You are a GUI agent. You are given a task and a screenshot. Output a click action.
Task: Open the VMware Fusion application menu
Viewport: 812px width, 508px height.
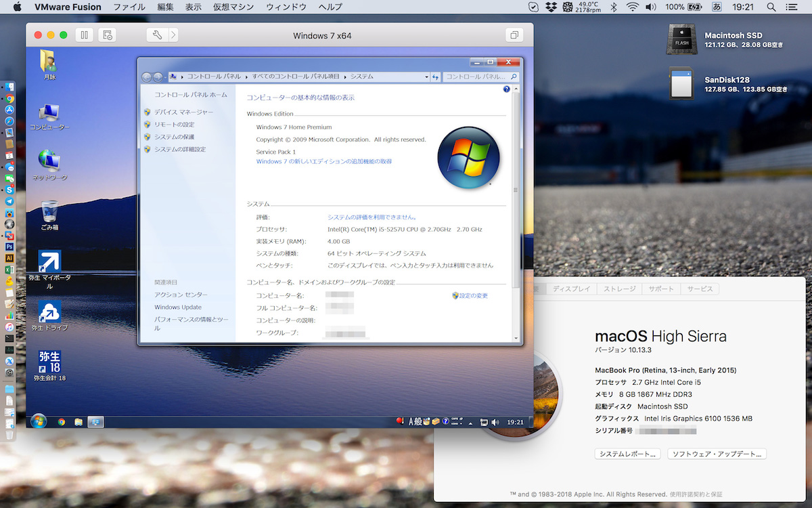click(68, 7)
